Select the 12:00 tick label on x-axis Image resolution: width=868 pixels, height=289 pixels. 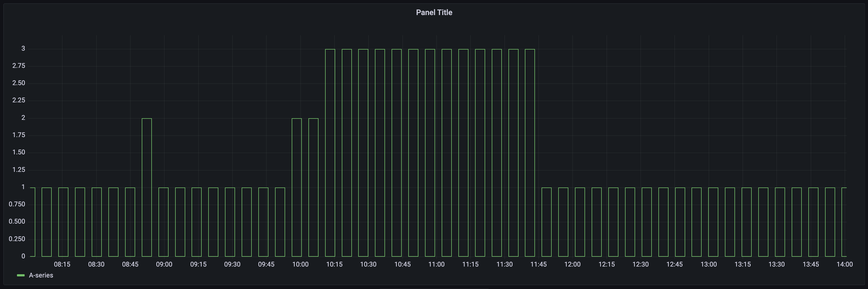[572, 264]
